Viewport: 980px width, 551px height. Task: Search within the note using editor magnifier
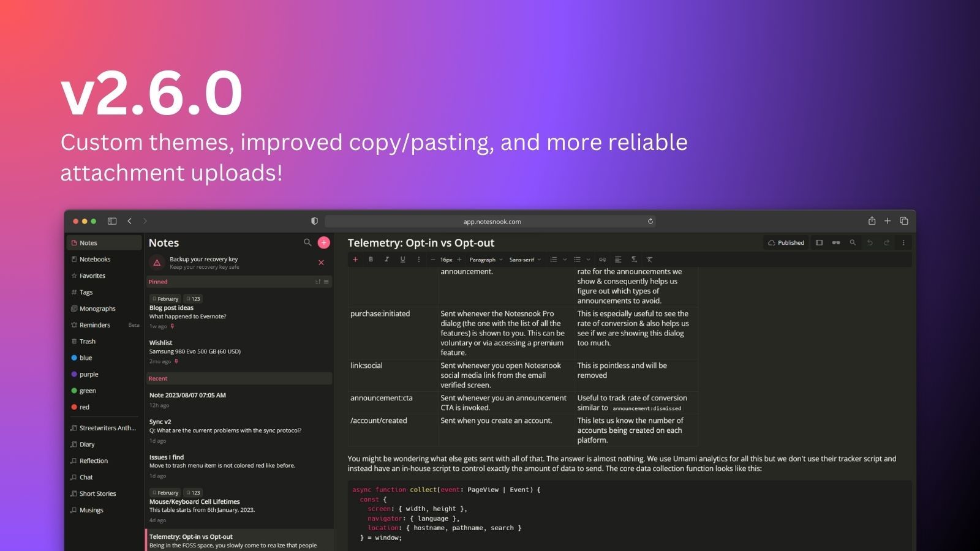point(853,243)
